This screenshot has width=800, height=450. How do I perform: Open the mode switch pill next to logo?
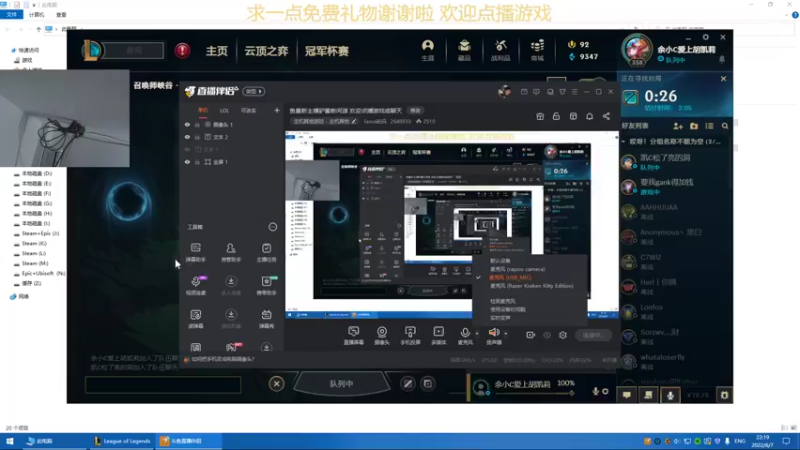[254, 91]
